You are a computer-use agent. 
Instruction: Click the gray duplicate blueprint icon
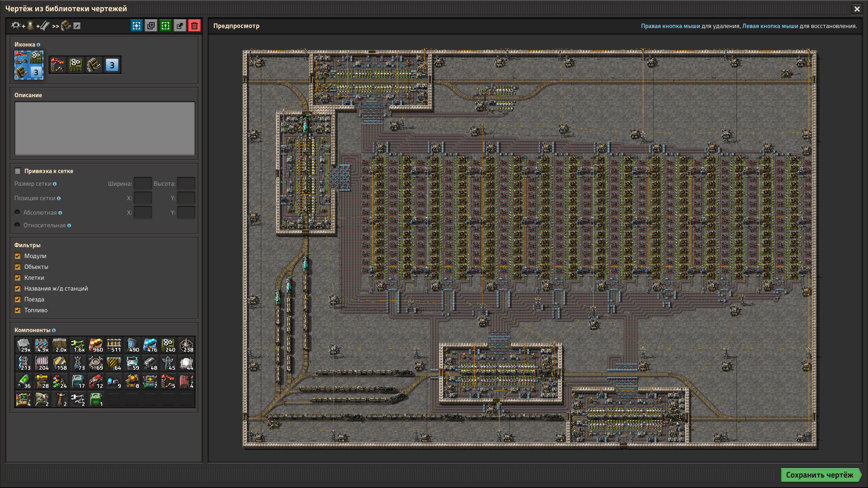(151, 26)
